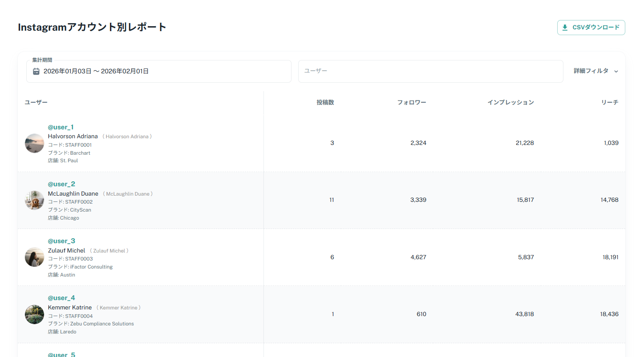Viewport: 644px width, 357px height.
Task: Open the partially visible @user_5 link
Action: click(x=61, y=354)
